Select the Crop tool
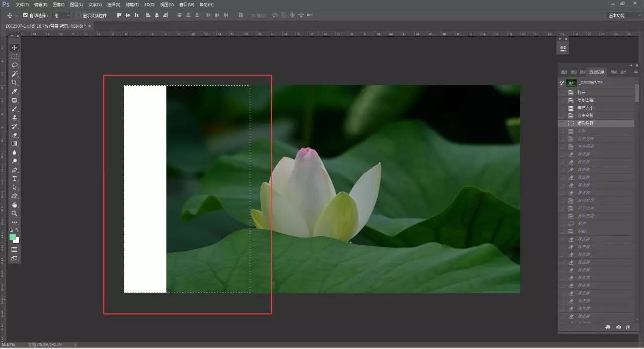The width and height of the screenshot is (644, 349). (x=15, y=83)
